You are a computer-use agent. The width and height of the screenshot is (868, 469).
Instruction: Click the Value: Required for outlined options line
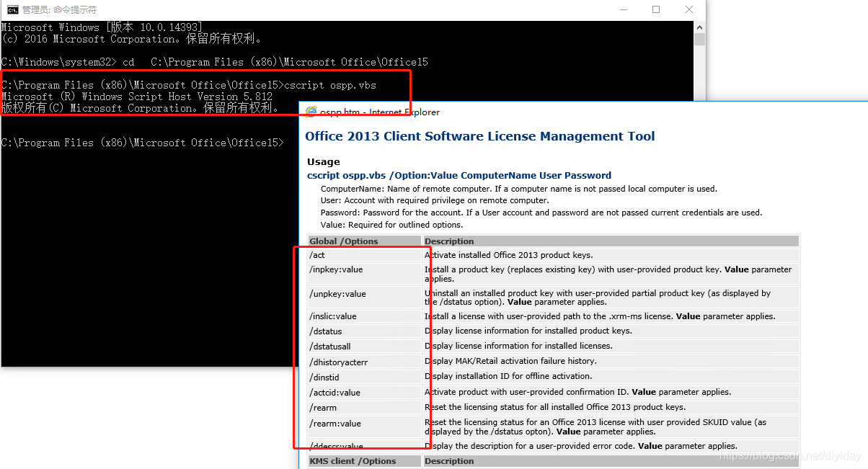[391, 225]
